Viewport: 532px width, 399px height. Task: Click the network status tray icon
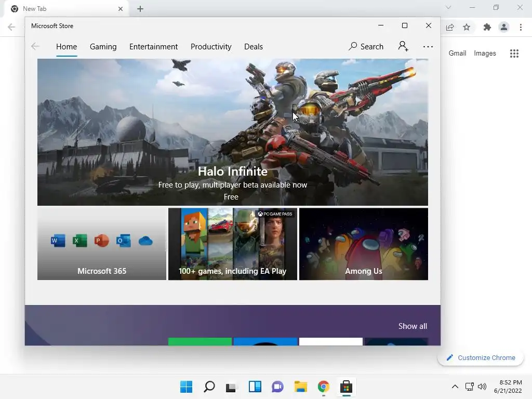[x=470, y=387]
